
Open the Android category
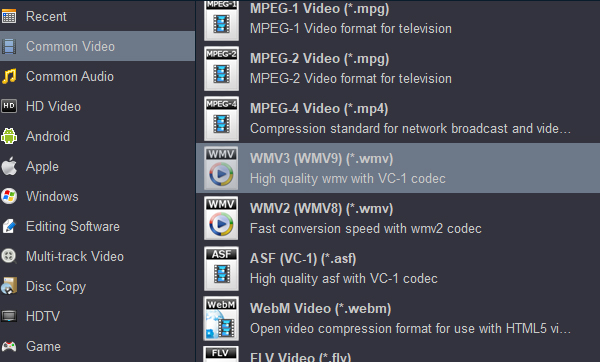97,136
